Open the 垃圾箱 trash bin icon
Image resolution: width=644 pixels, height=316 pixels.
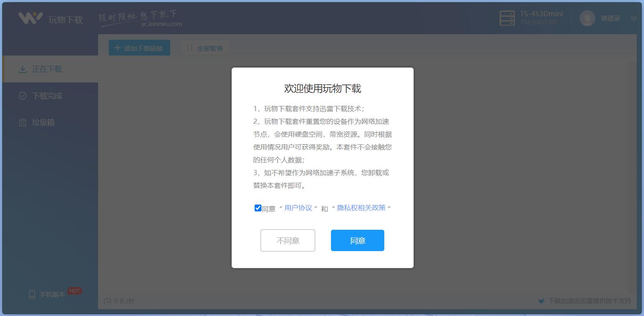(22, 122)
